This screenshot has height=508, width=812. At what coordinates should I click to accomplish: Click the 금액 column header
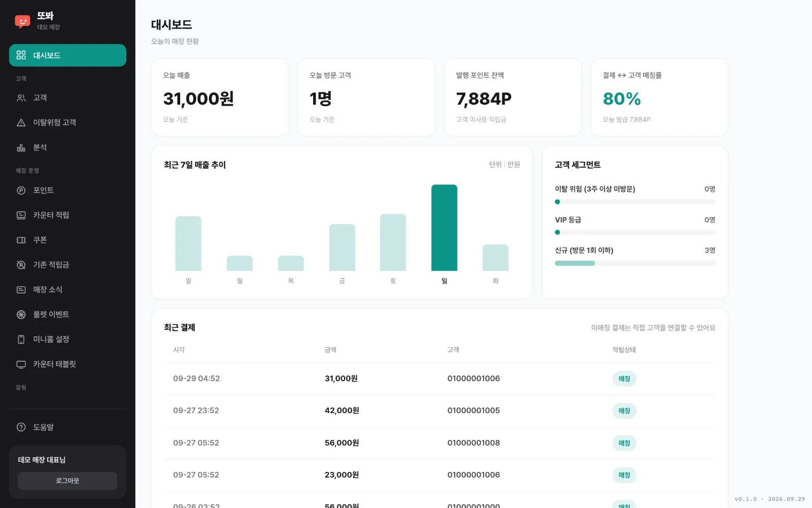pos(330,350)
